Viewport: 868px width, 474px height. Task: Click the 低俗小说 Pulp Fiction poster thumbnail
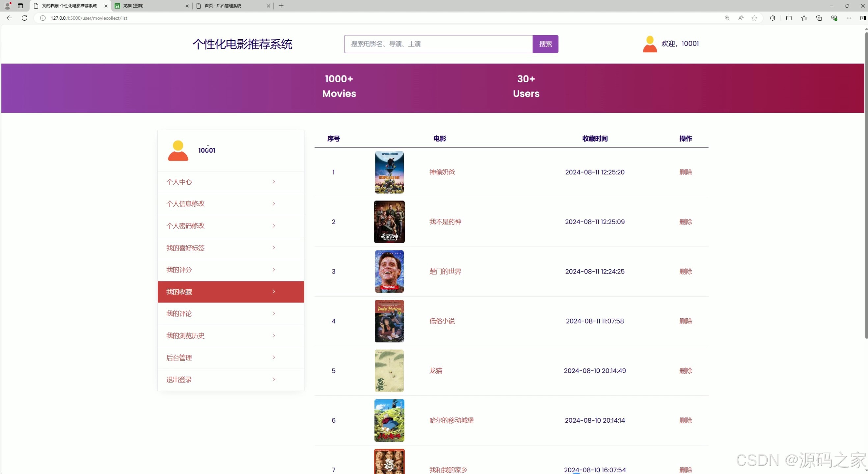click(x=389, y=321)
